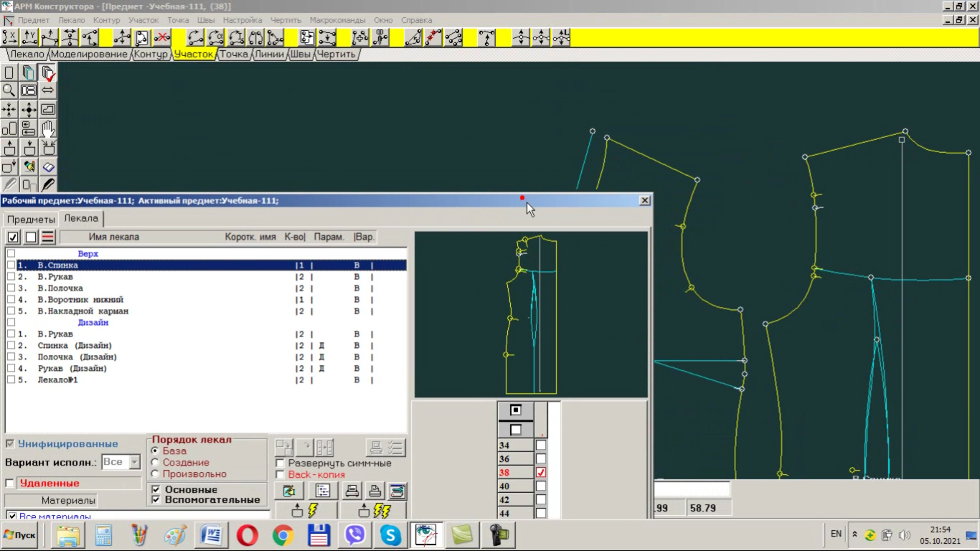This screenshot has height=551, width=980.
Task: Click the 'Материалы' button
Action: [68, 501]
